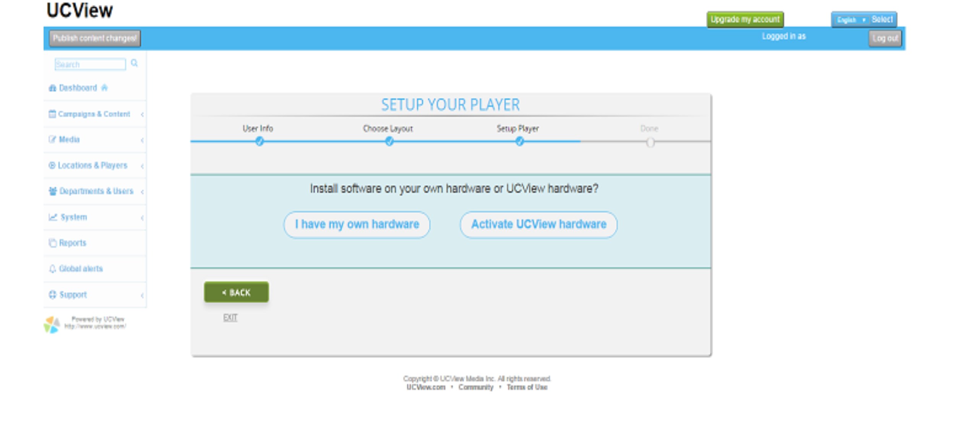Viewport: 980px width, 421px height.
Task: Expand Locations & Players chevron
Action: point(142,166)
